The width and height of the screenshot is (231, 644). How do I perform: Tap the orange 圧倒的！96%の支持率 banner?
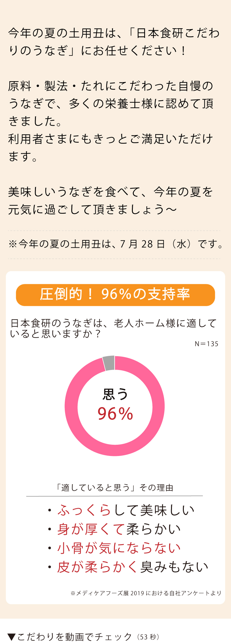pos(116,295)
